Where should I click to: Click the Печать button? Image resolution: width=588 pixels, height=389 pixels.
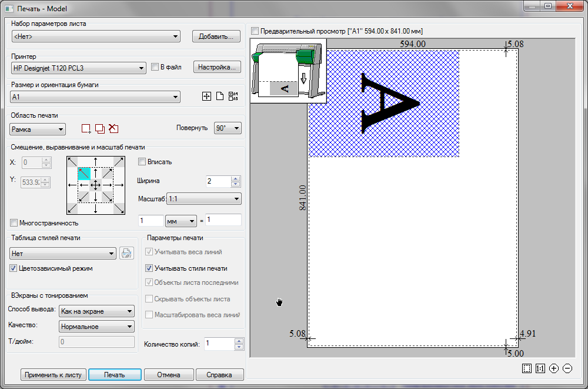[114, 374]
